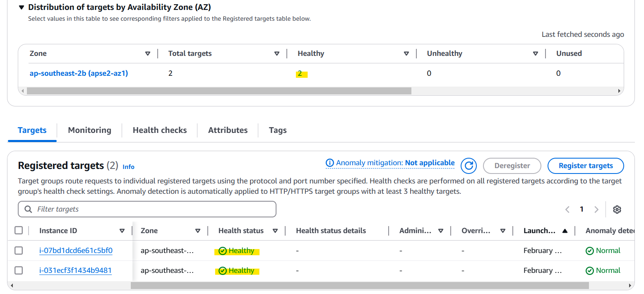Open the Instance ID column sort dropdown
The height and width of the screenshot is (294, 644).
(x=122, y=231)
